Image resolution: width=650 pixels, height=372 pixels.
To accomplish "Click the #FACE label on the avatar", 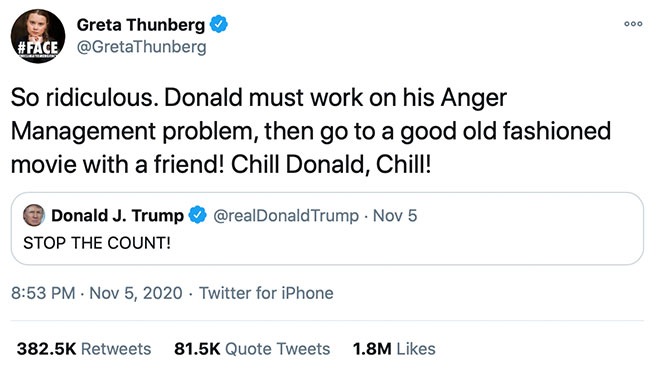I will [38, 48].
